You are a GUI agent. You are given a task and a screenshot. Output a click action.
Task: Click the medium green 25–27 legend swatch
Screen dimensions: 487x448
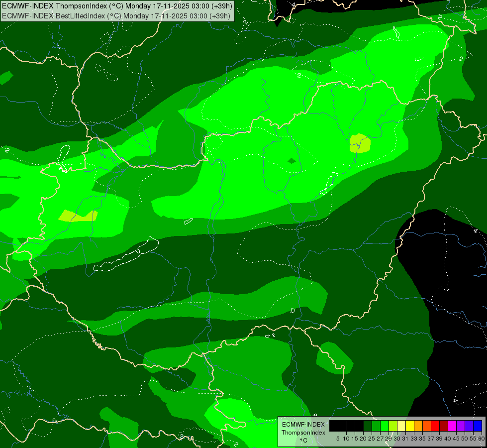[x=376, y=426]
